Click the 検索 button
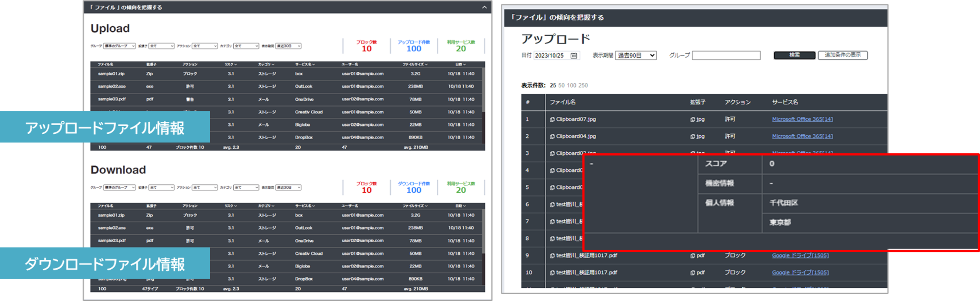The image size is (980, 301). [794, 55]
